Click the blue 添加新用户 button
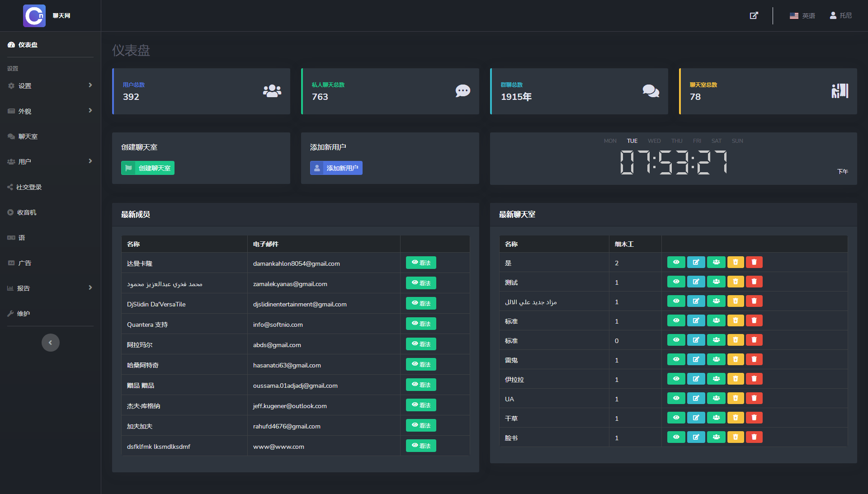The image size is (868, 494). pos(336,168)
